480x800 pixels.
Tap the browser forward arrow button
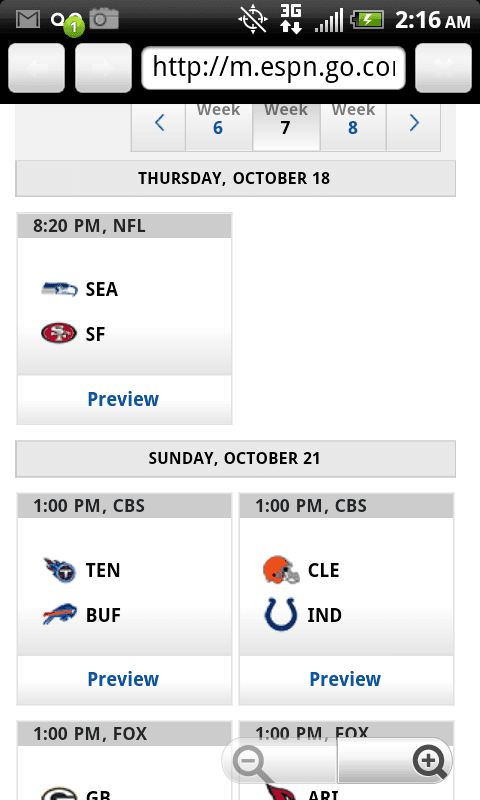click(104, 68)
